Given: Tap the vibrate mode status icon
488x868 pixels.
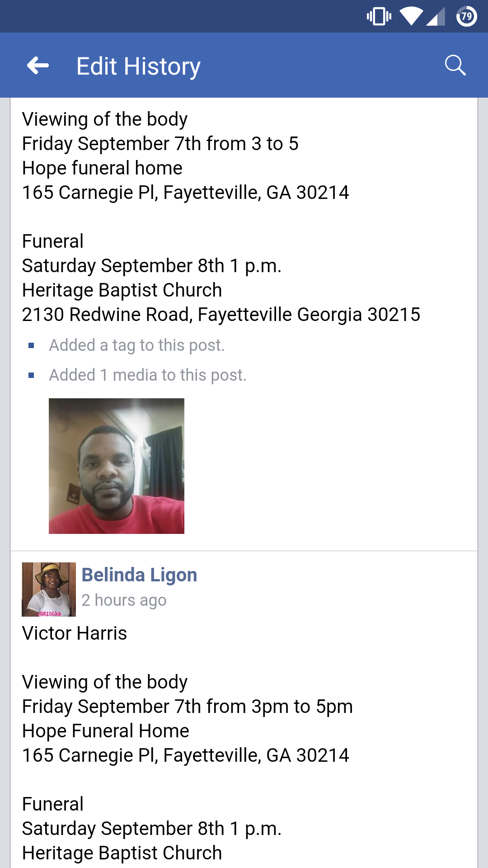Looking at the screenshot, I should click(379, 17).
